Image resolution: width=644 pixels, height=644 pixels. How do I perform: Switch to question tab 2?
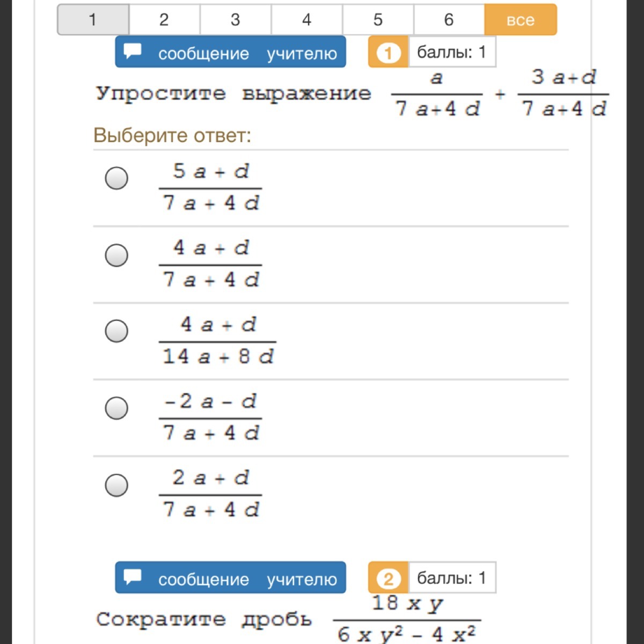tap(164, 20)
